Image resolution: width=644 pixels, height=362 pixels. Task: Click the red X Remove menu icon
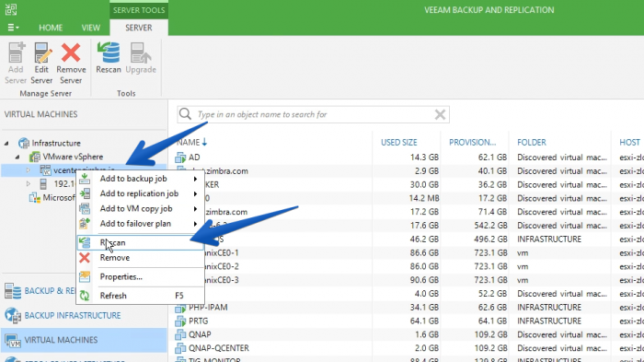(85, 258)
